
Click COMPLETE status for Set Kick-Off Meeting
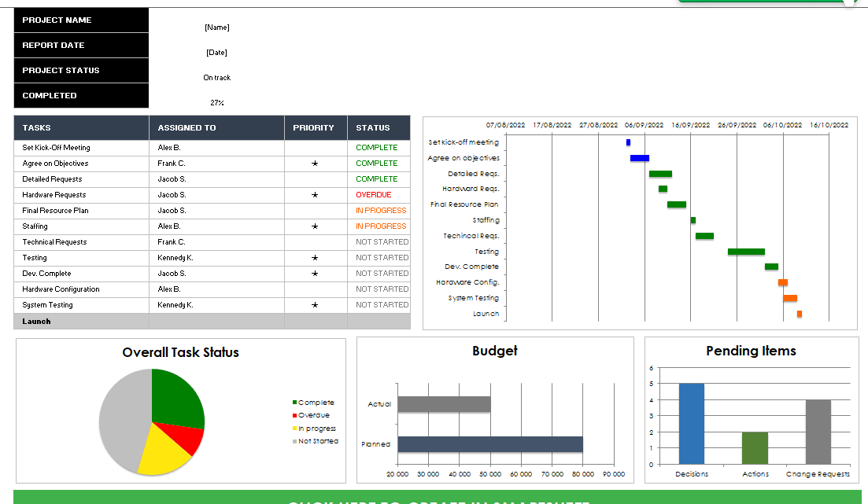(376, 148)
